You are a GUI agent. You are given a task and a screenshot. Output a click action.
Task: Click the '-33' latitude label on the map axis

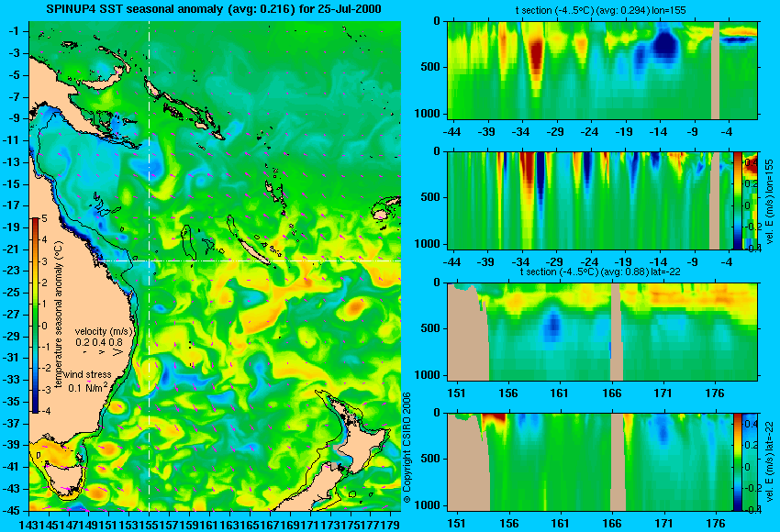12,380
